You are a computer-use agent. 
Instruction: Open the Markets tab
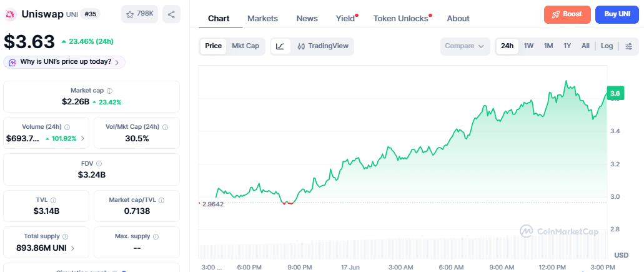(x=262, y=19)
